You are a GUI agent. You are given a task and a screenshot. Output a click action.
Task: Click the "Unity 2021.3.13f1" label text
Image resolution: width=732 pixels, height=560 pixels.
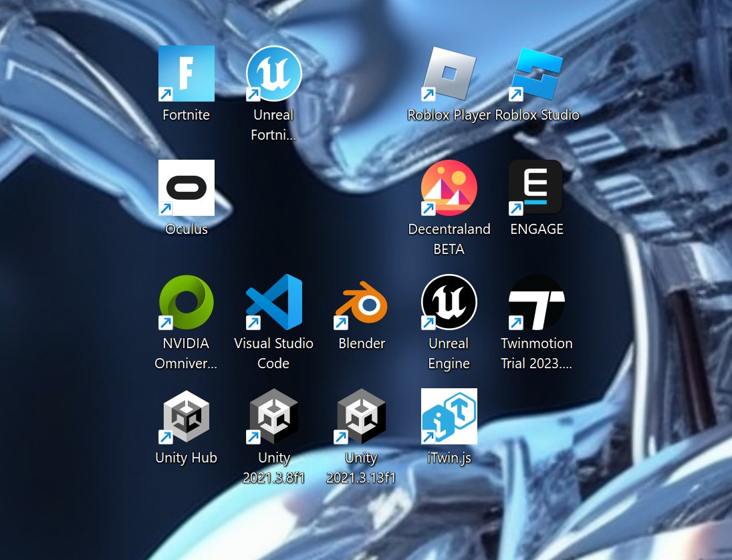click(x=361, y=468)
